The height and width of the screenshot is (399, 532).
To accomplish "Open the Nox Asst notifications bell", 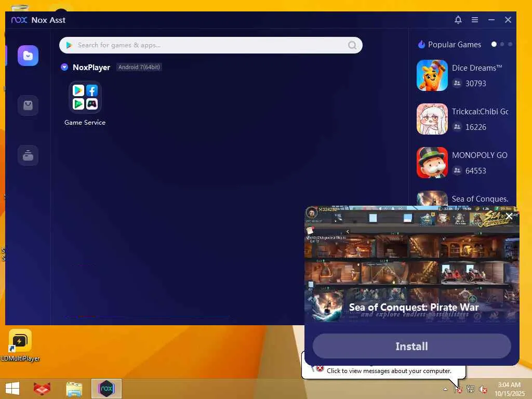I will tap(458, 20).
